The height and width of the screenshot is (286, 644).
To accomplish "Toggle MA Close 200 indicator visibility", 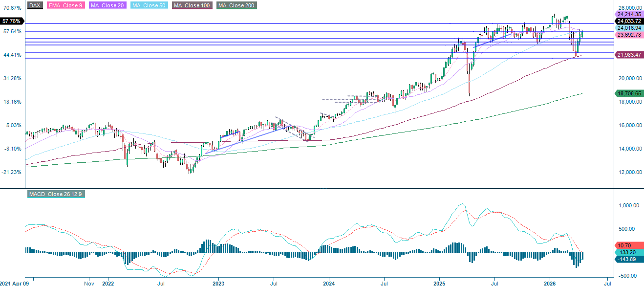I will pyautogui.click(x=236, y=5).
